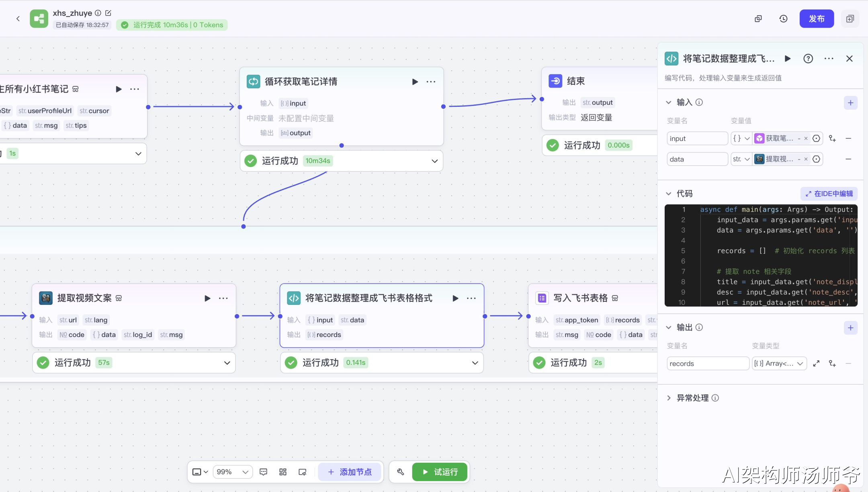
Task: Open the grid layout icon in the bottom toolbar
Action: pos(283,472)
